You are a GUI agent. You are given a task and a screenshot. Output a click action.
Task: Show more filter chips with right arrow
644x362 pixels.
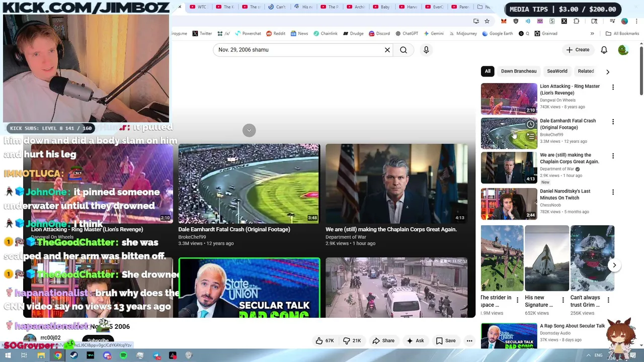(x=608, y=72)
